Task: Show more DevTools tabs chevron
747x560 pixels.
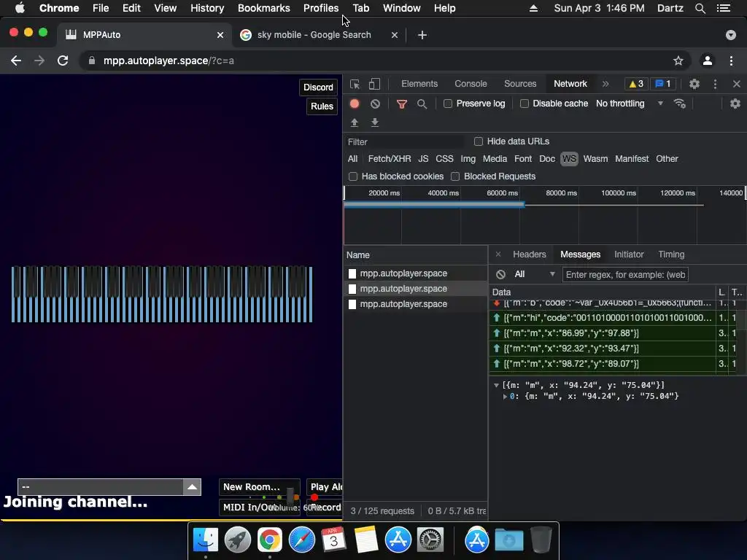Action: (x=605, y=84)
